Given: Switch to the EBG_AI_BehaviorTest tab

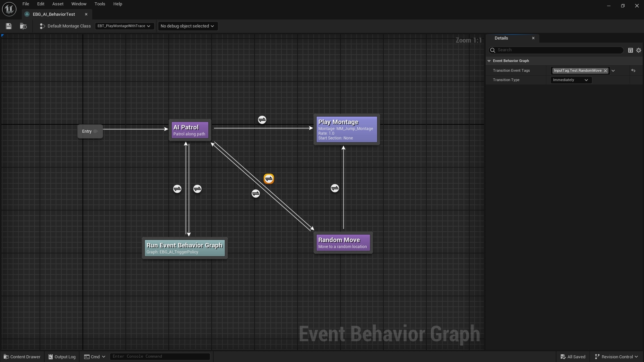Looking at the screenshot, I should (x=54, y=14).
